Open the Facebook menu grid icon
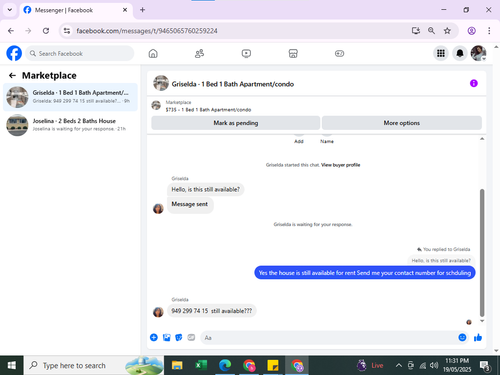 coord(441,53)
